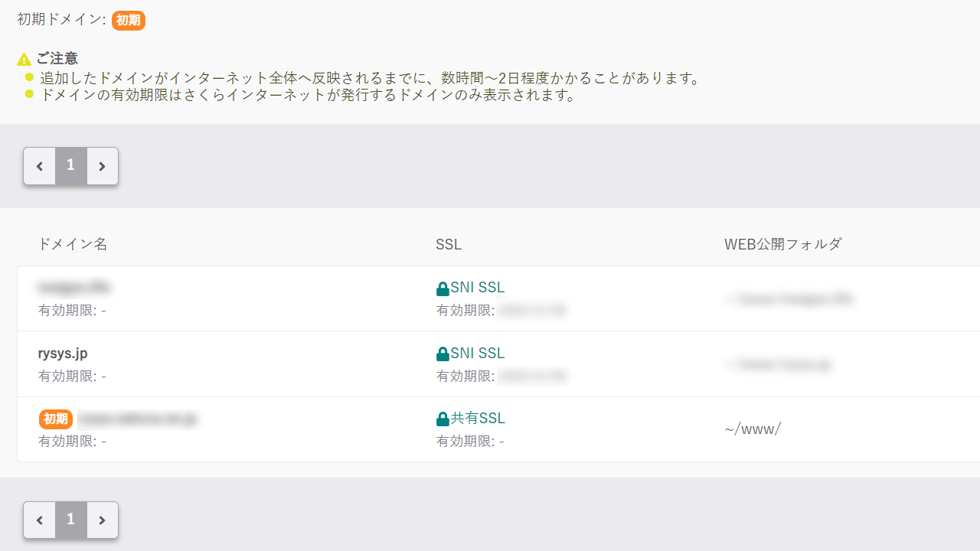Screen dimensions: 980x551
Task: Click the lock icon beside rysys.jp SNI SSL
Action: (x=443, y=354)
